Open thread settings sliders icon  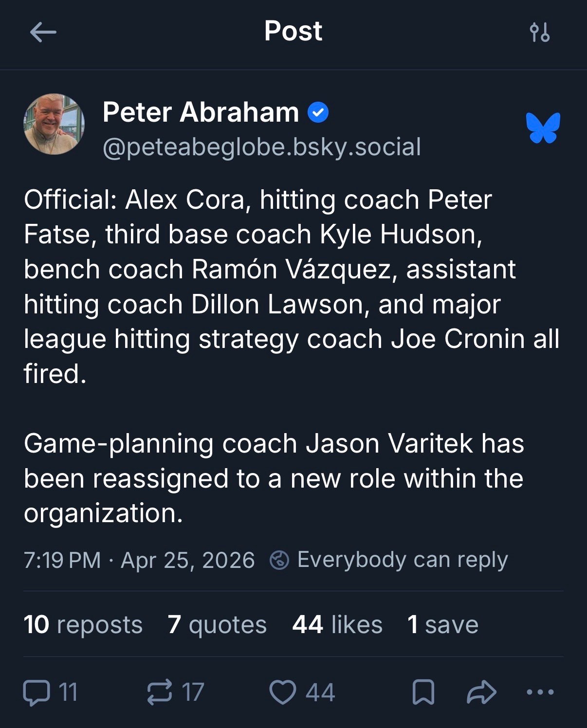pos(539,33)
